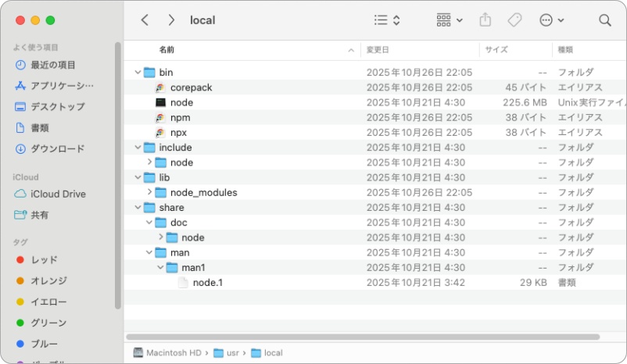627x364 pixels.
Task: Click usr in the path bar
Action: coord(233,353)
